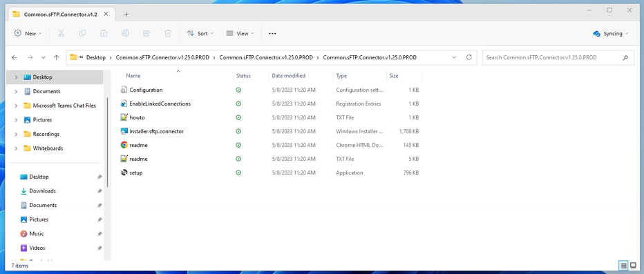This screenshot has width=644, height=274.
Task: Close the Common.sFTP.Connector tab
Action: pyautogui.click(x=106, y=14)
